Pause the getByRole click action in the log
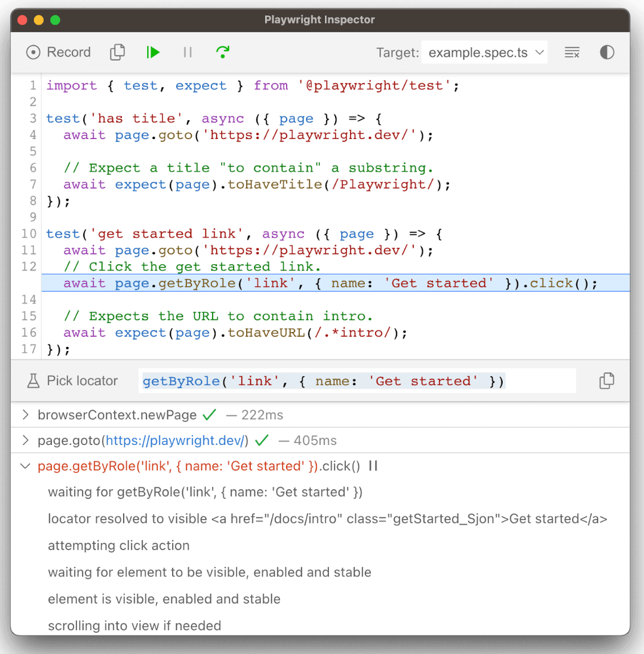Screen dimensions: 644x654 (374, 466)
